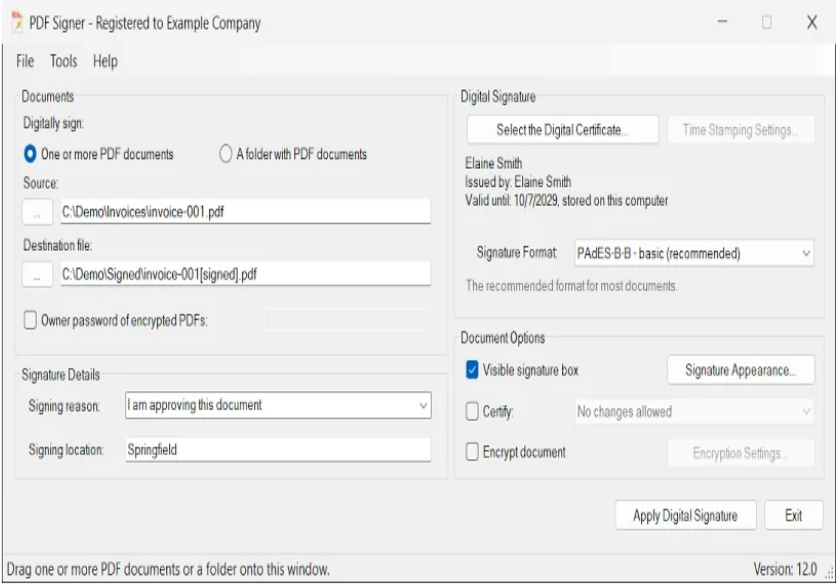Open the Signature Format dropdown
Viewport: 836px width, 584px height.
point(694,253)
